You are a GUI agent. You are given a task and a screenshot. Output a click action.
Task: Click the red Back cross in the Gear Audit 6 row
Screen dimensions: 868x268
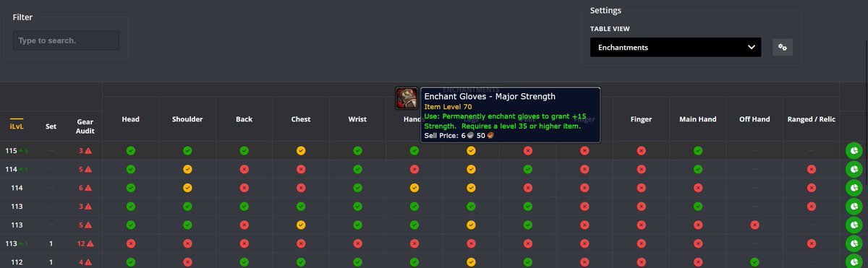pos(244,188)
